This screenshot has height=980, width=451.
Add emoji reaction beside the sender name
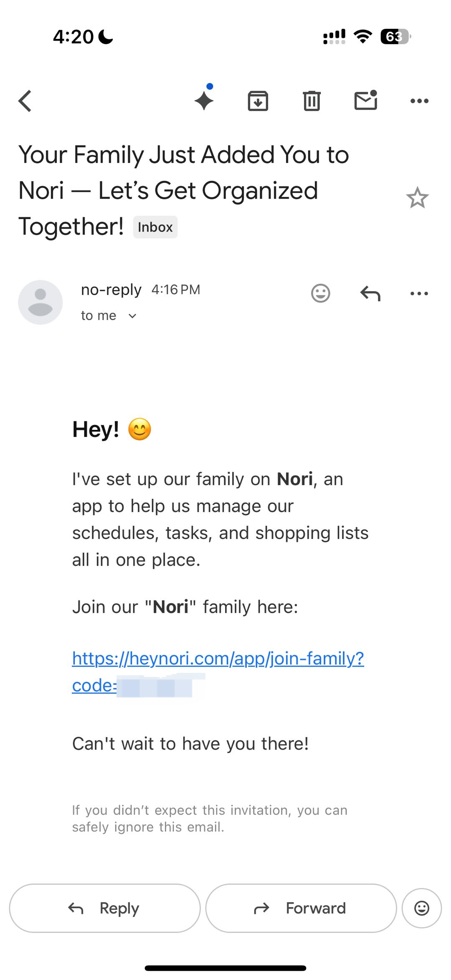pos(321,293)
